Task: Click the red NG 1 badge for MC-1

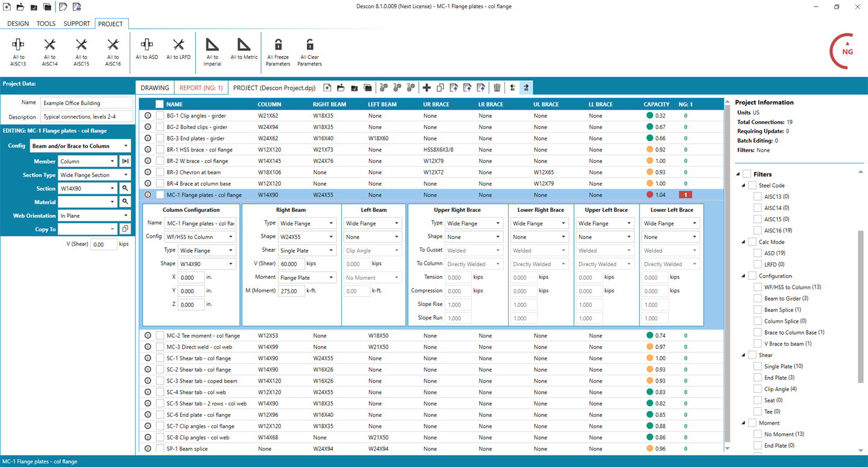Action: [685, 195]
